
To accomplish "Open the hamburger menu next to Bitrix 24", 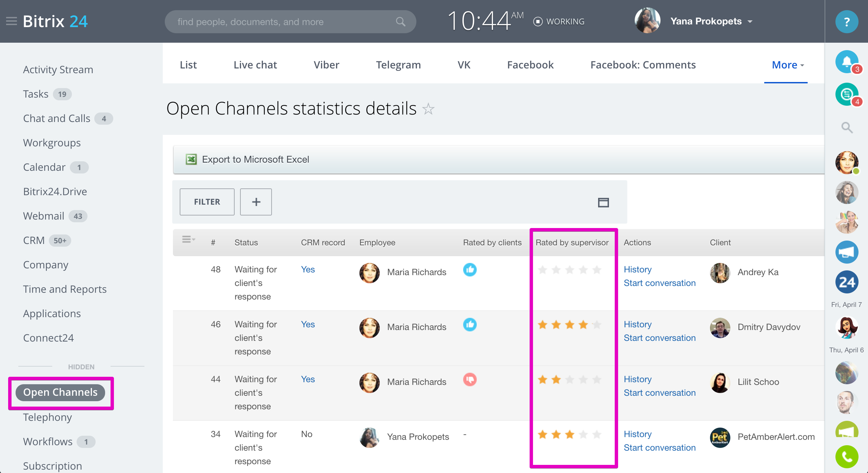I will [12, 21].
